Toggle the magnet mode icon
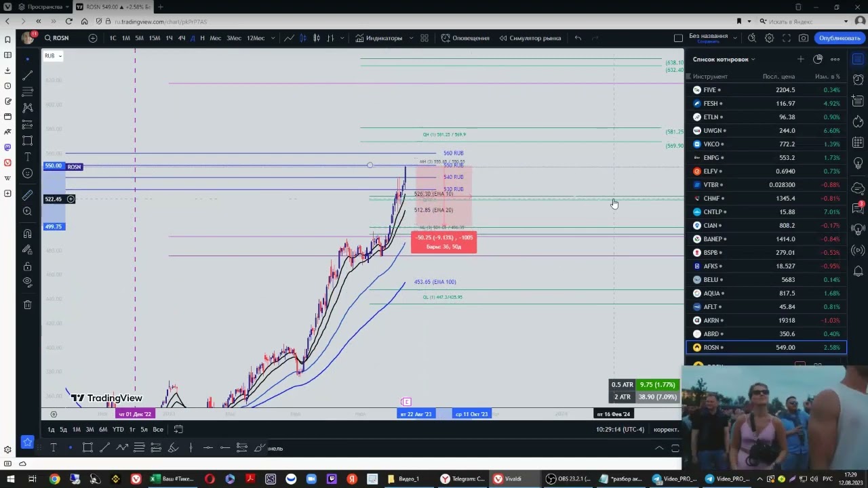 27,234
